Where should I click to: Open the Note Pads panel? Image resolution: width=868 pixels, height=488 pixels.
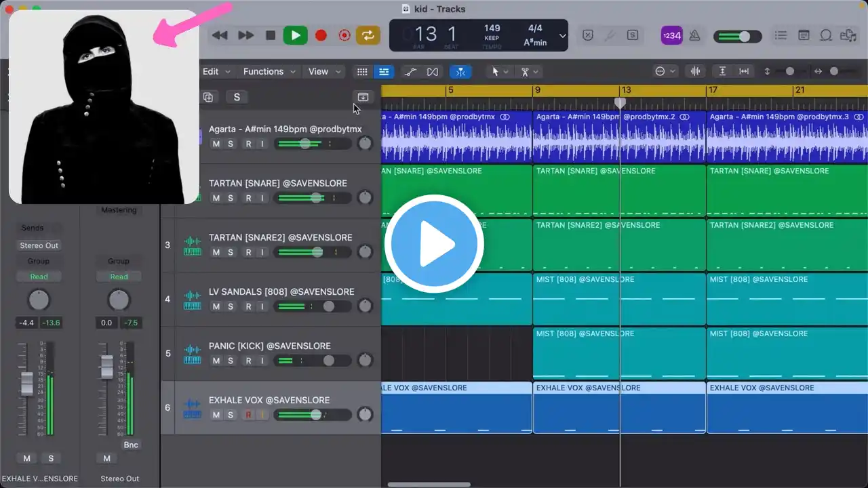(804, 35)
